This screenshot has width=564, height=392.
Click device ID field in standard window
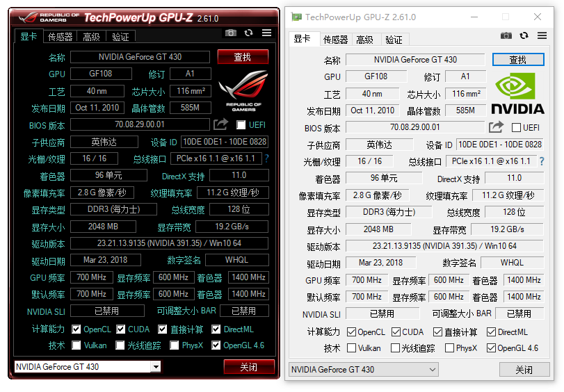click(499, 145)
